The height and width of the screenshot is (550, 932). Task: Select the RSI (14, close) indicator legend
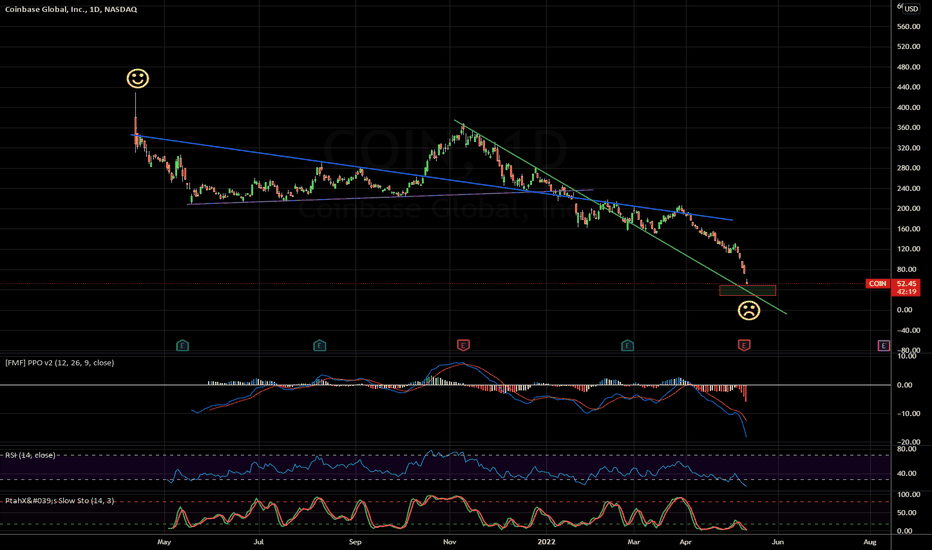point(30,455)
